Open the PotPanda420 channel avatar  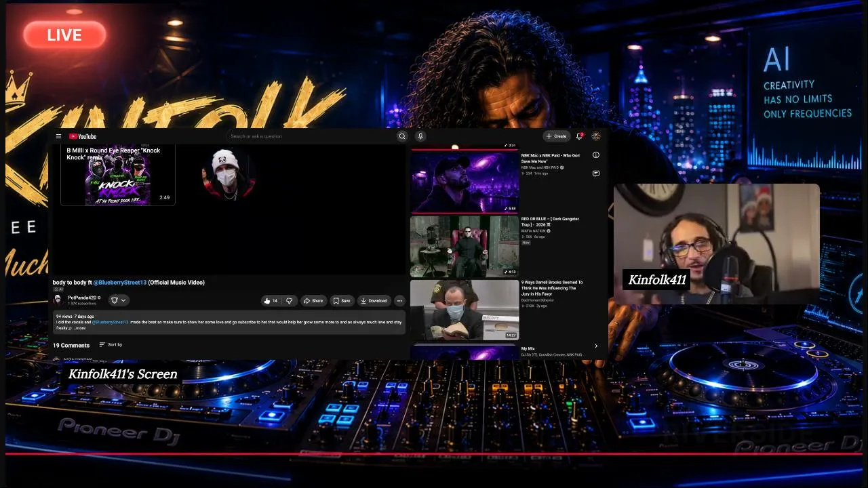coord(58,300)
